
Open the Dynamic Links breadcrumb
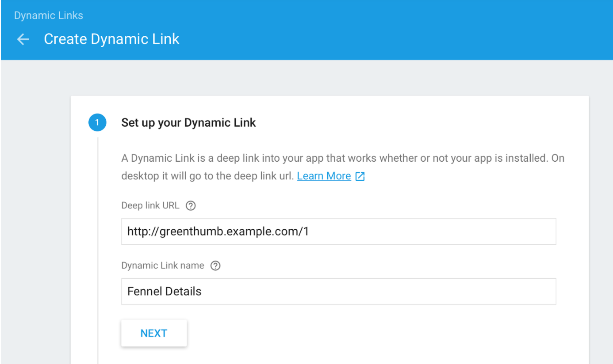49,15
